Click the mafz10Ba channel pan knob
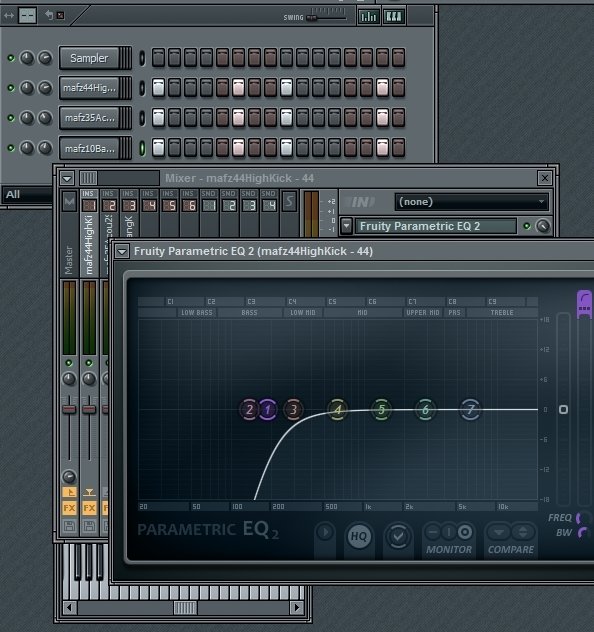 [27, 148]
